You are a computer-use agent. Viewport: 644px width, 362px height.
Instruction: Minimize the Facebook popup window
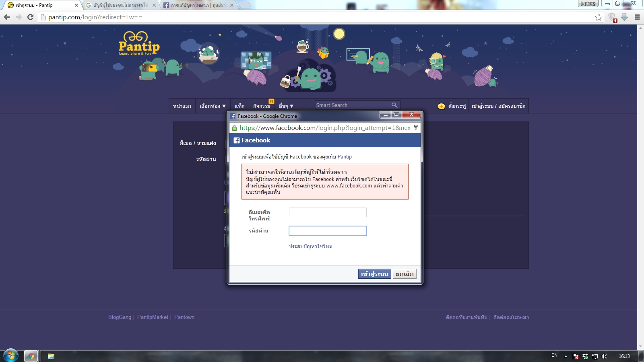point(385,115)
